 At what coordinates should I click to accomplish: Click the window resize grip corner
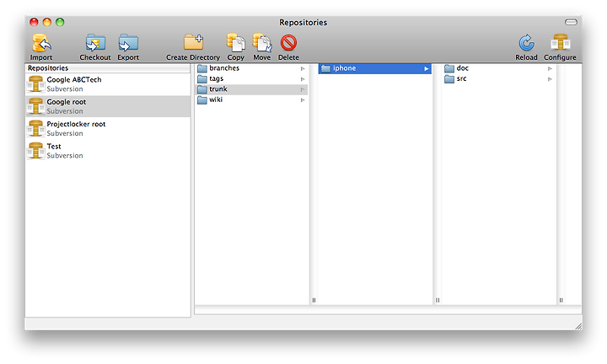coord(578,326)
